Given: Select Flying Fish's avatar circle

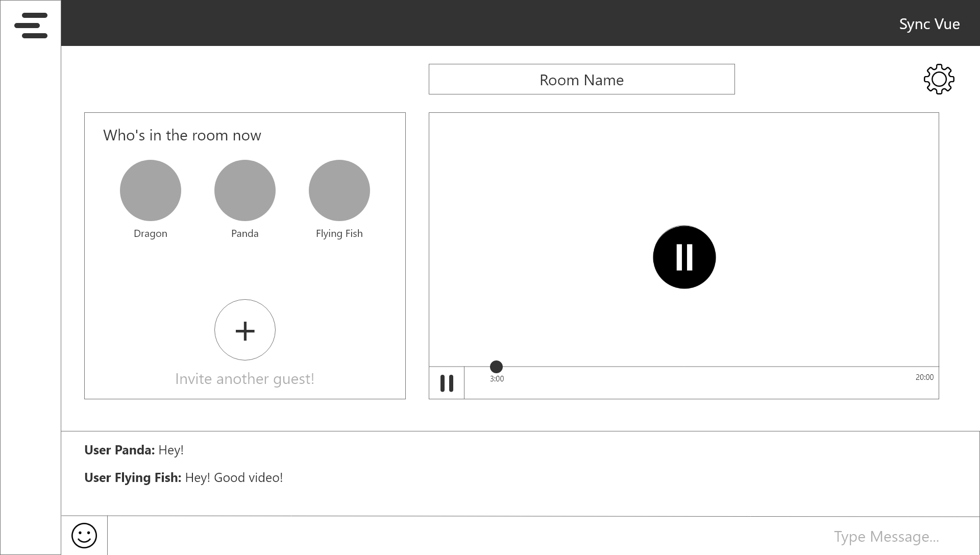Looking at the screenshot, I should pos(339,190).
